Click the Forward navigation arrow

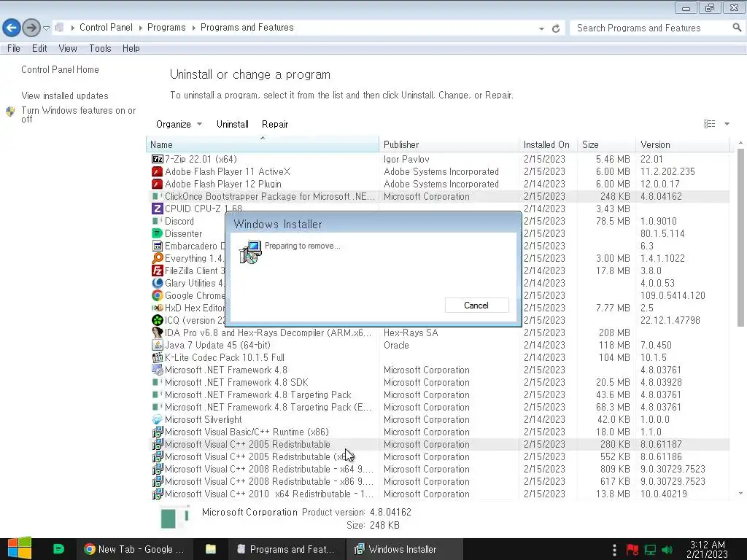[31, 28]
